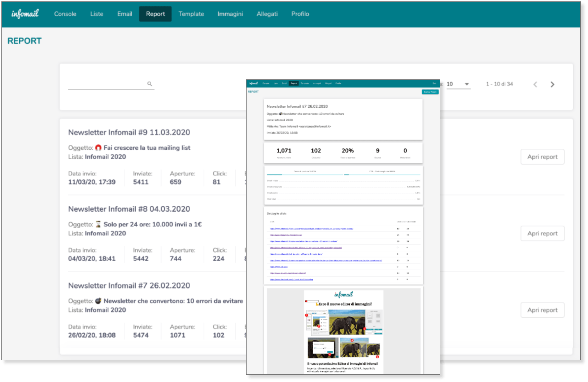
Task: Open the Liste menu item
Action: click(97, 14)
